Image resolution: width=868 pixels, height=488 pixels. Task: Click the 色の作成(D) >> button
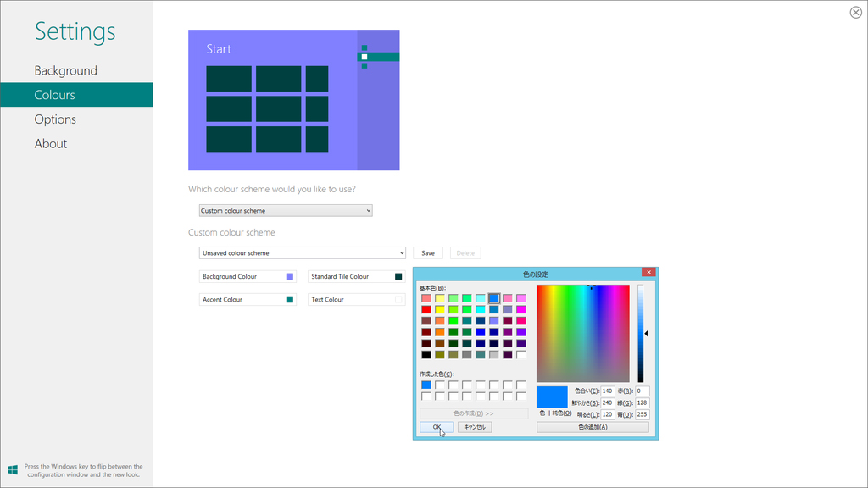point(473,413)
